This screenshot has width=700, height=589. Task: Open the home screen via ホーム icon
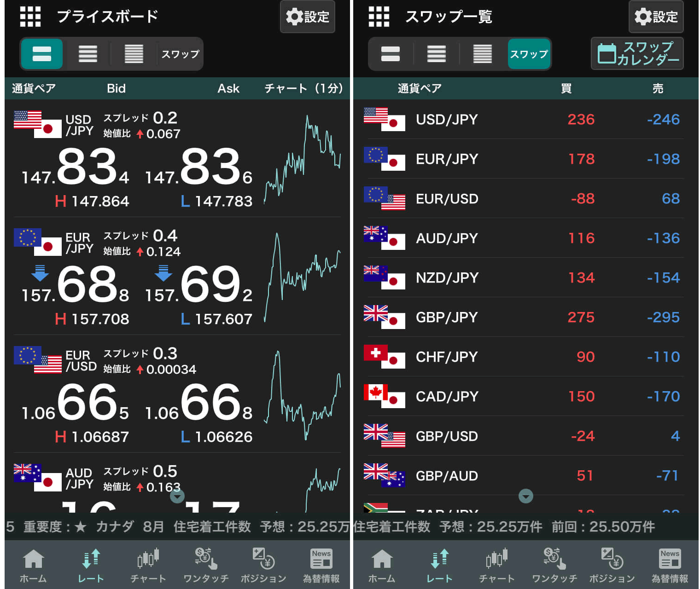coord(33,564)
